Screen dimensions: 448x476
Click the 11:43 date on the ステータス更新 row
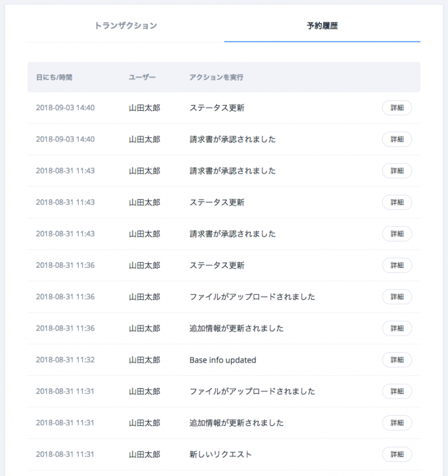click(65, 202)
